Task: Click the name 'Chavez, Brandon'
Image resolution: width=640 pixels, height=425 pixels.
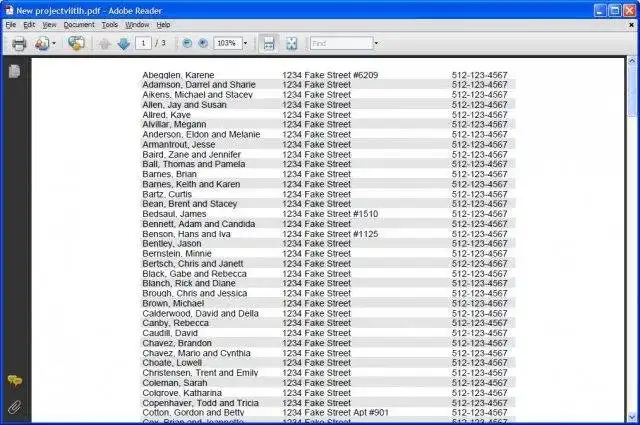Action: [177, 343]
